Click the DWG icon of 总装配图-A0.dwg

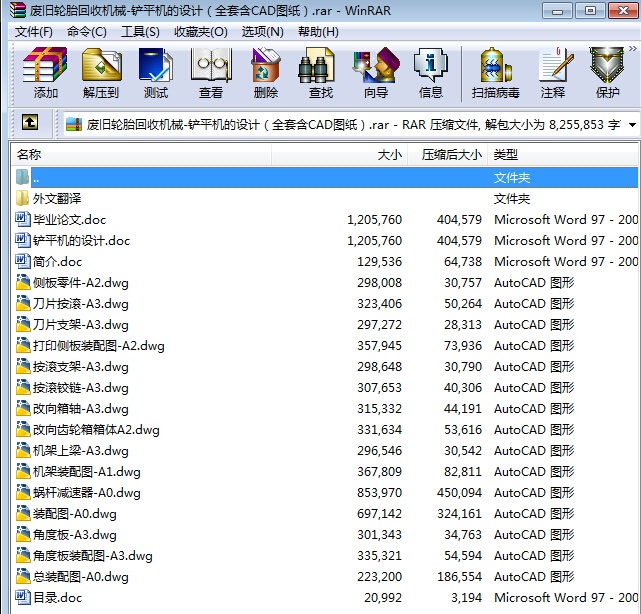coord(22,576)
